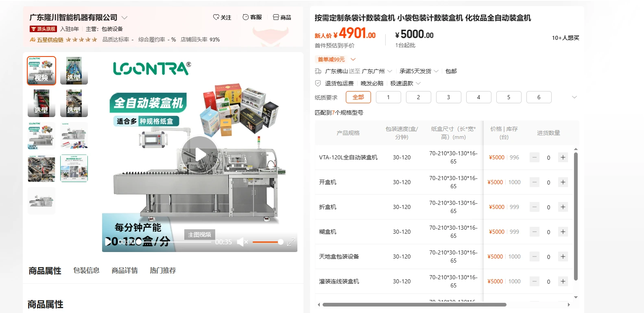Switch to the 商品属性 tab
The image size is (644, 313).
[x=45, y=271]
